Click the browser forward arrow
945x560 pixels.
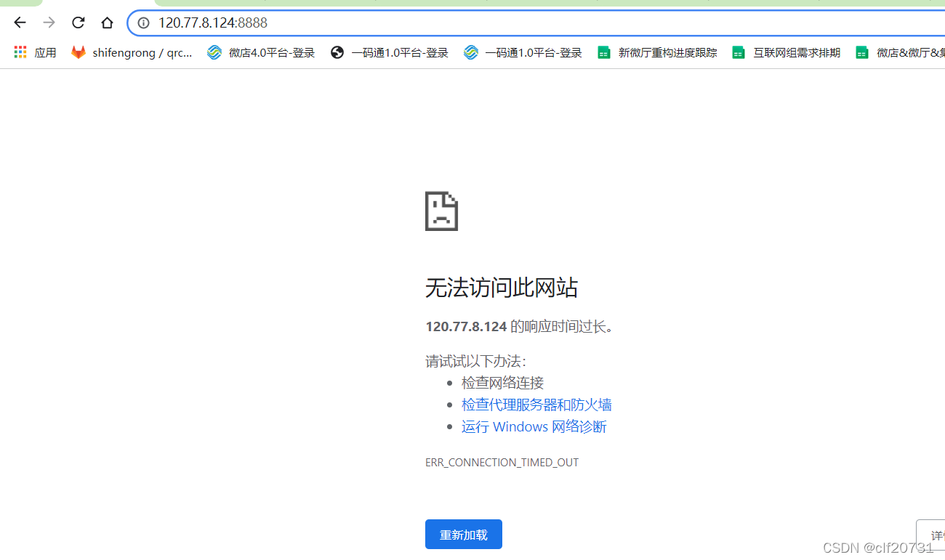pyautogui.click(x=49, y=23)
